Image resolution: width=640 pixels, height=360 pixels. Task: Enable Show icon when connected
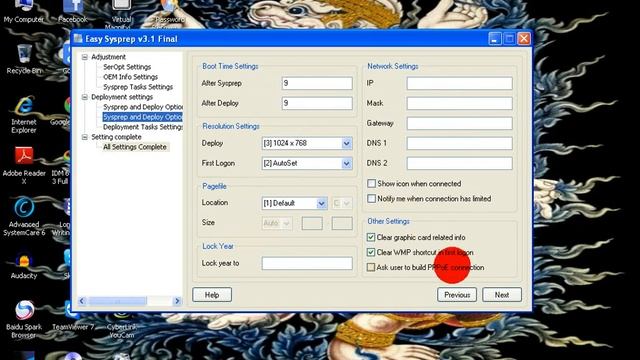point(371,184)
